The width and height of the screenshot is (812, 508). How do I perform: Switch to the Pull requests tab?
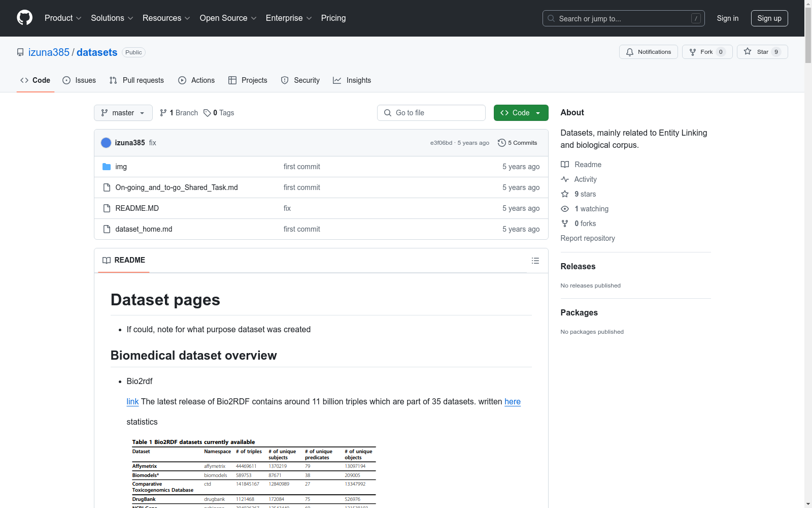[x=137, y=80]
